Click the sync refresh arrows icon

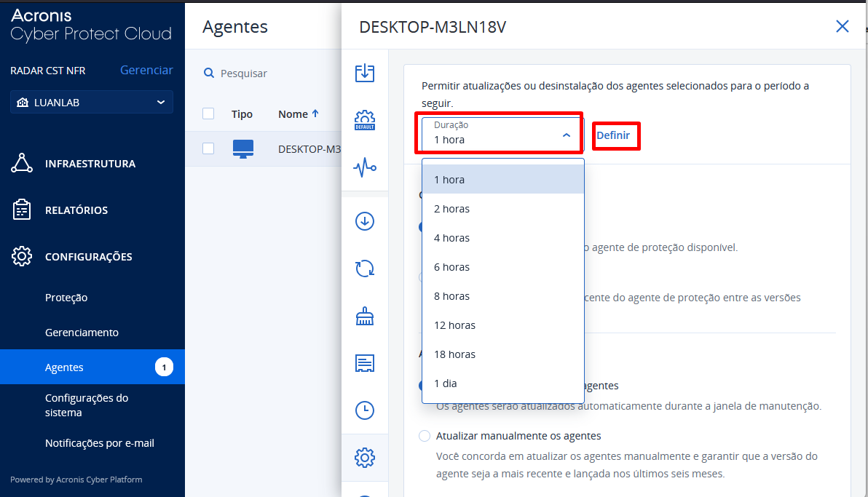[364, 269]
